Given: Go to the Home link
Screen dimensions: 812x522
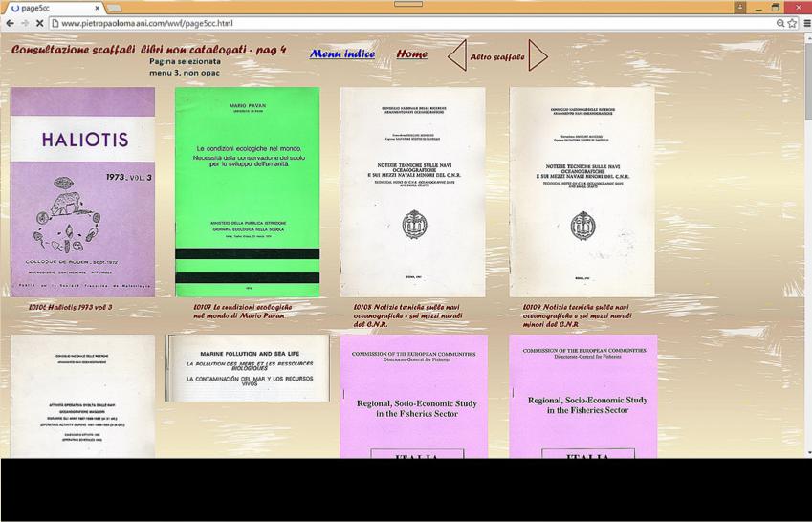Looking at the screenshot, I should click(x=411, y=54).
